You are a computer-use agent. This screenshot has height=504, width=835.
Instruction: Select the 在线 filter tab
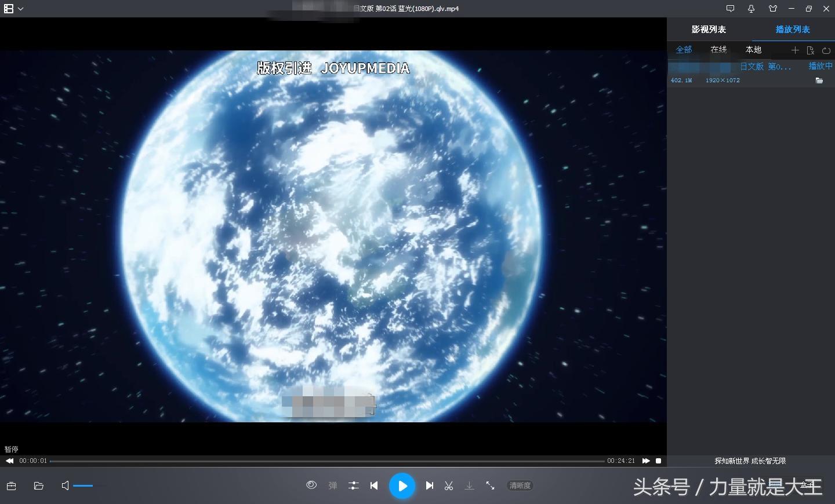[718, 50]
